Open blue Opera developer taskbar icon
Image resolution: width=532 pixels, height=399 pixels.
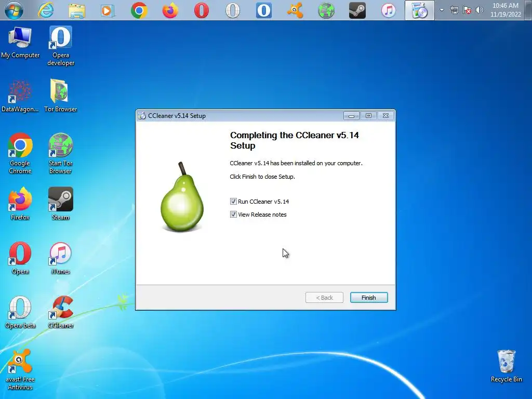coord(264,10)
